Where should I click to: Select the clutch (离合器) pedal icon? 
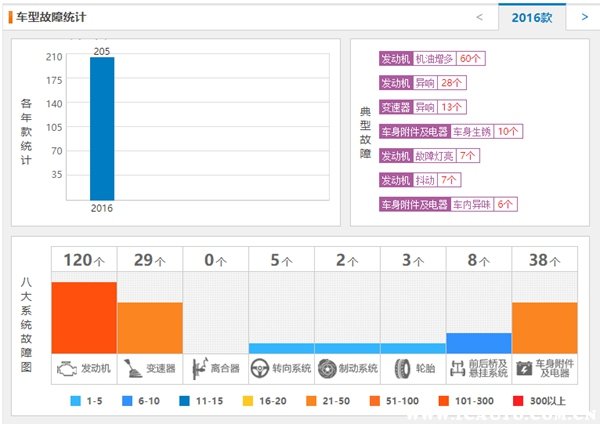coord(199,368)
